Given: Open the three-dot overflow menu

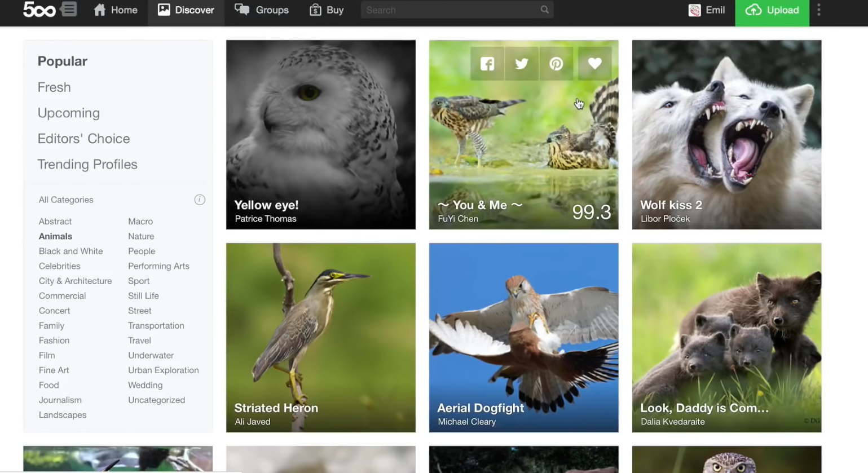Looking at the screenshot, I should coord(818,10).
